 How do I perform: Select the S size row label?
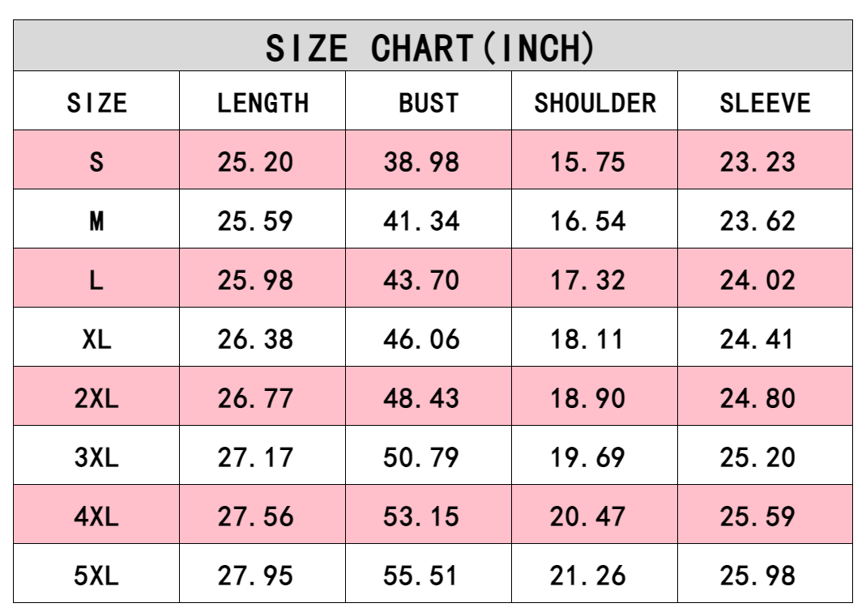(x=96, y=162)
